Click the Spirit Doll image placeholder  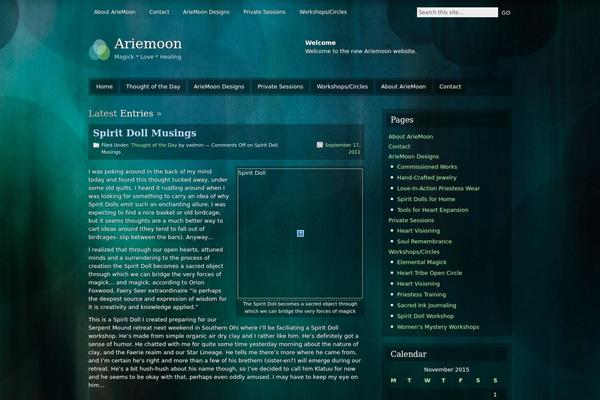pyautogui.click(x=300, y=233)
